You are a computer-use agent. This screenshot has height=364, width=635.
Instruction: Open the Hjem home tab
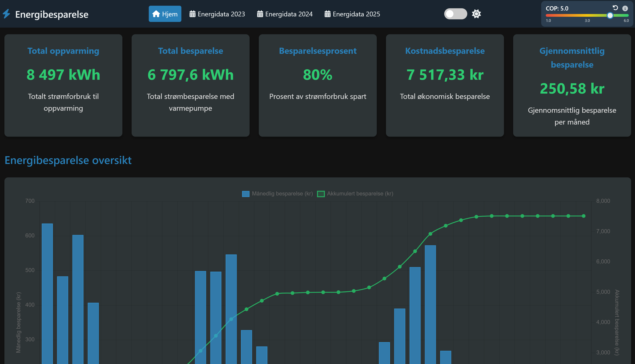165,14
